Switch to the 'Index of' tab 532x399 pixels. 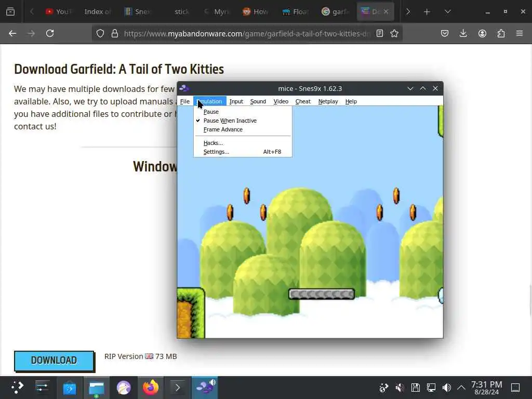pyautogui.click(x=97, y=11)
